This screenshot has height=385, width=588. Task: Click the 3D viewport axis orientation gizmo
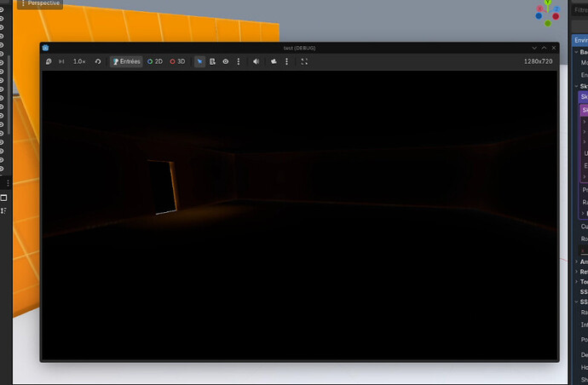tap(545, 11)
